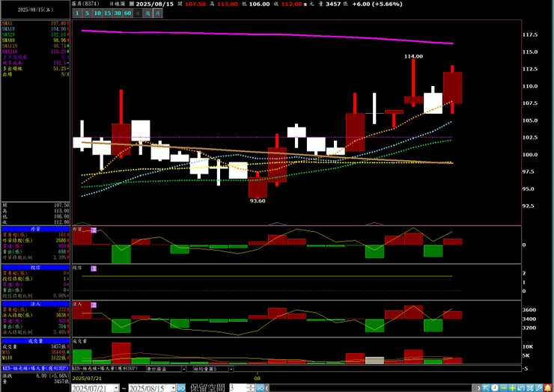Click the 08 month marker on time axis
This screenshot has height=392, width=554.
258,379
